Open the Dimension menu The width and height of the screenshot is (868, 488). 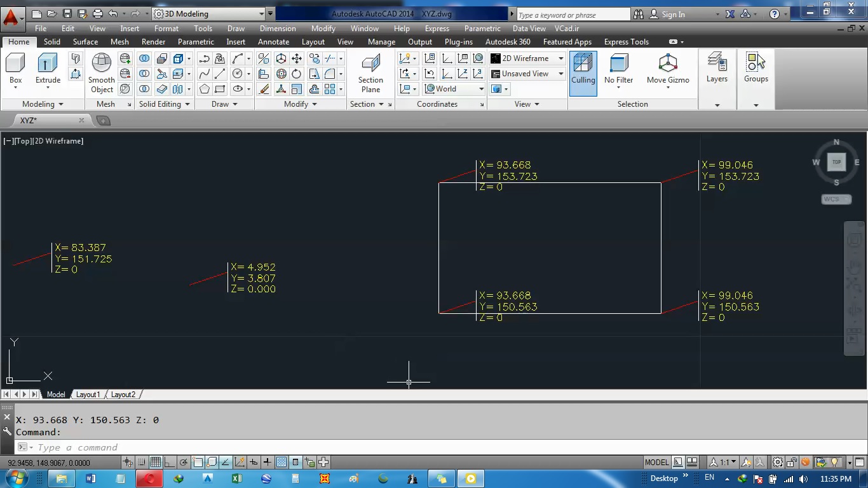pyautogui.click(x=278, y=29)
